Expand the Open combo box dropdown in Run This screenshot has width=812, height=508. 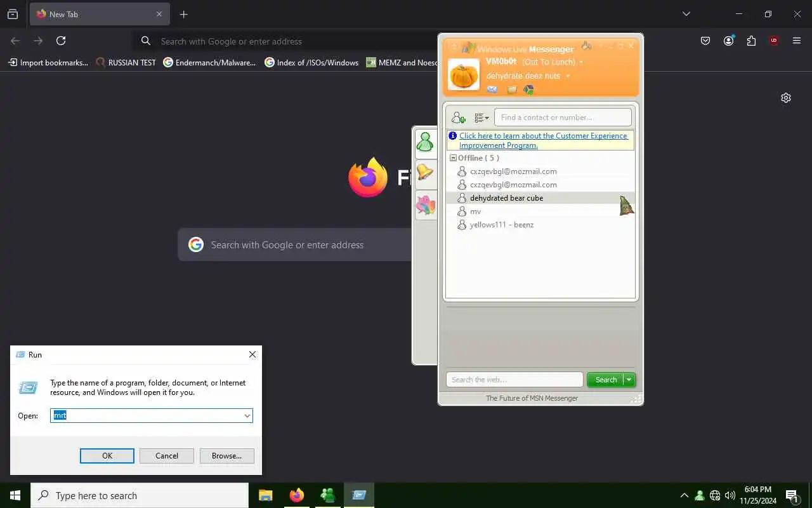247,416
